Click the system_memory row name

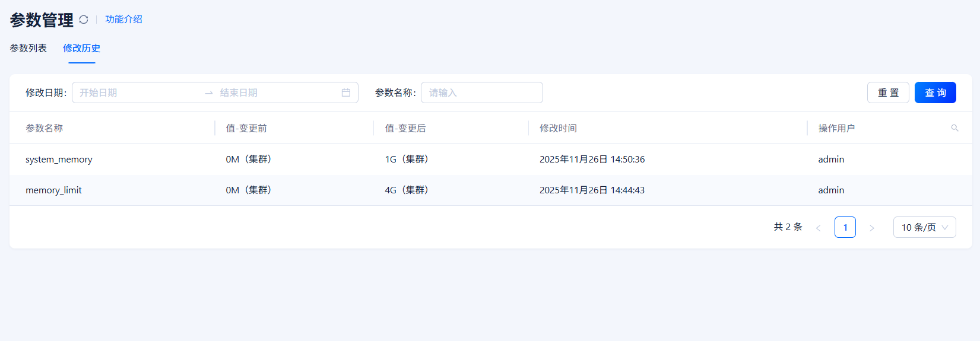[x=59, y=160]
